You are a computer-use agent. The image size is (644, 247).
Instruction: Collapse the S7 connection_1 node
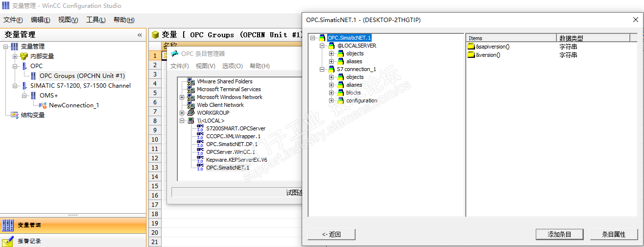(322, 69)
